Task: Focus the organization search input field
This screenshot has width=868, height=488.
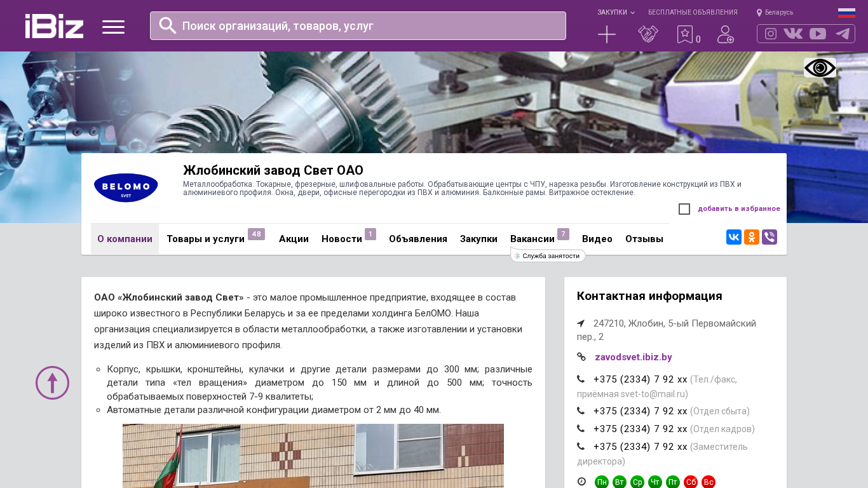Action: [358, 25]
